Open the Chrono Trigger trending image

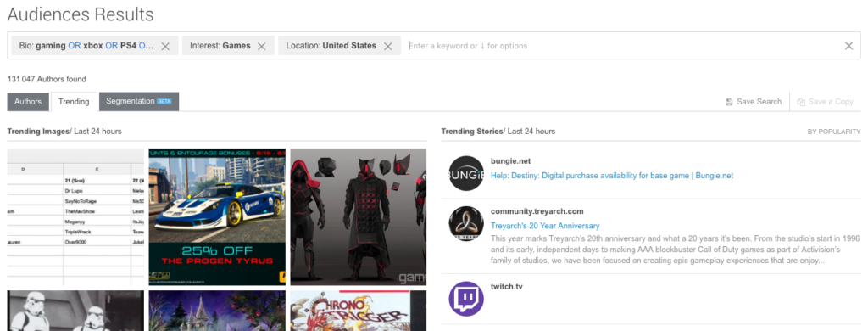359,311
